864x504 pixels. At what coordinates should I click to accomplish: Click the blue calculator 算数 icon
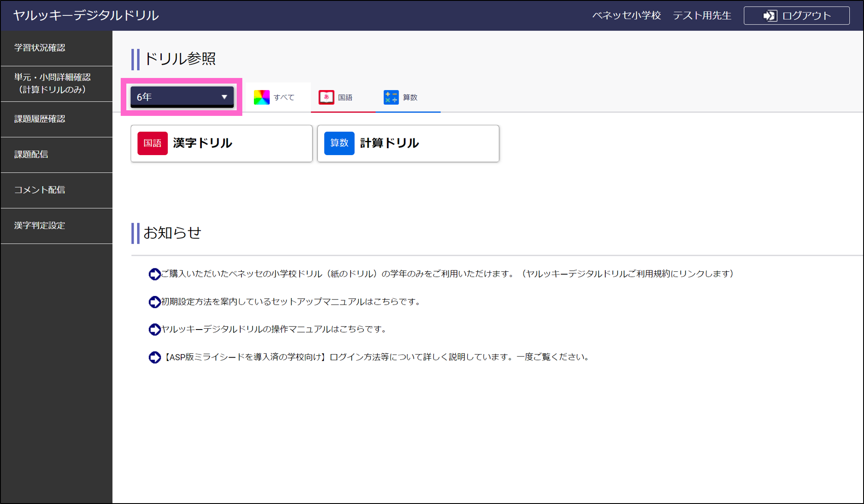[390, 97]
